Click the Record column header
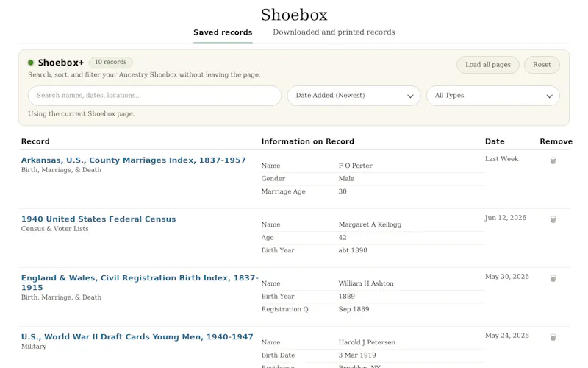This screenshot has width=588, height=368. 35,141
